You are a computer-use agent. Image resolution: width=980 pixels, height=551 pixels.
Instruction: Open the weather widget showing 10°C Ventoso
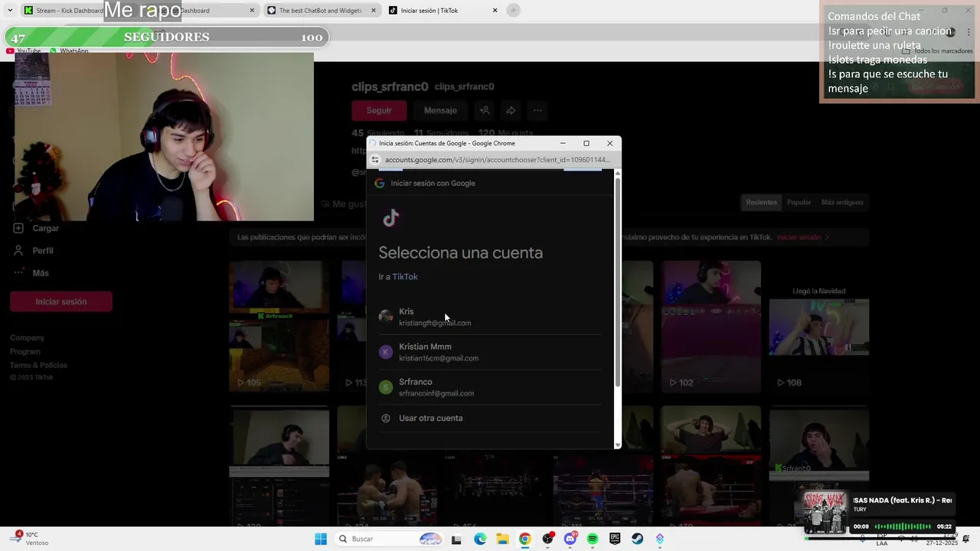pos(31,539)
